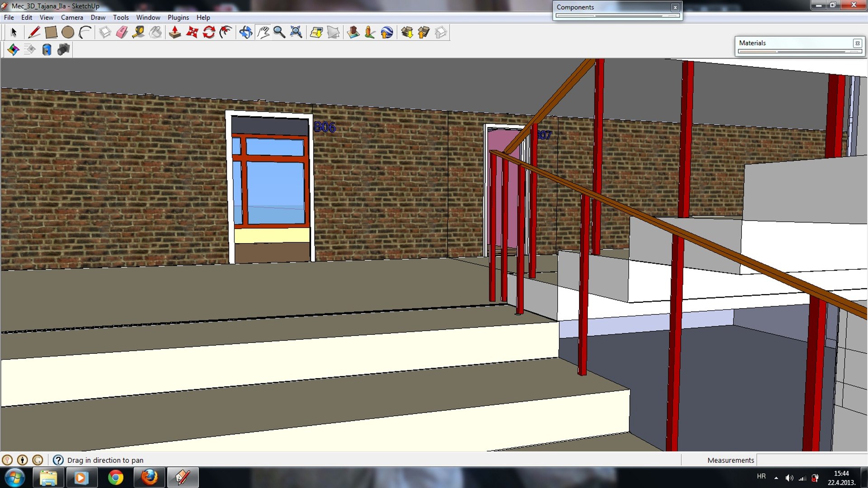Close the Materials panel
868x488 pixels.
(x=857, y=43)
